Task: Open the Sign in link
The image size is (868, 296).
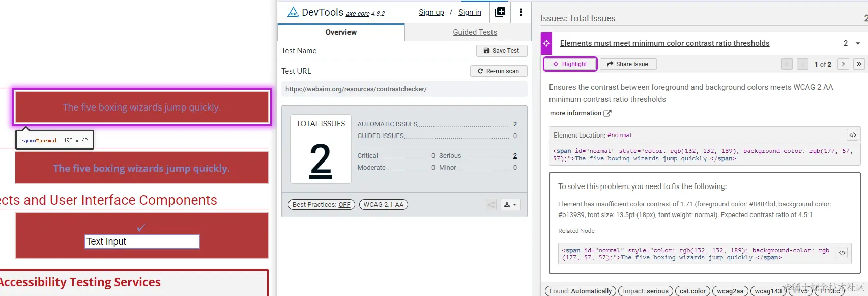Action: click(x=470, y=12)
